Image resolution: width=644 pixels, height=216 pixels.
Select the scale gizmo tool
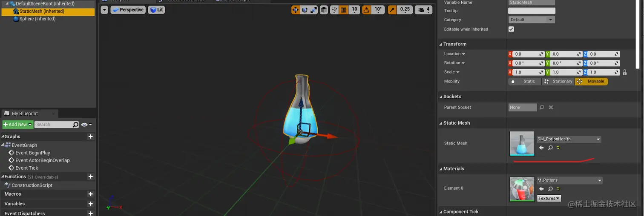tap(313, 9)
